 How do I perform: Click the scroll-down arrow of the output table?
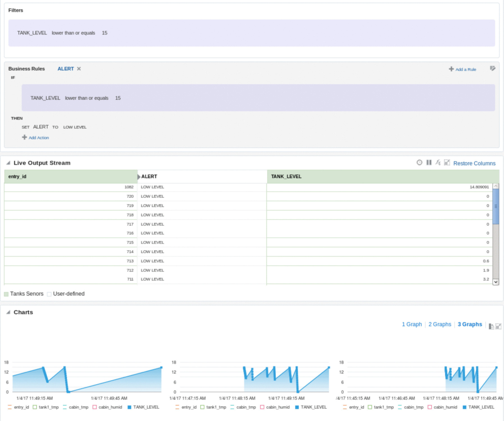point(496,282)
